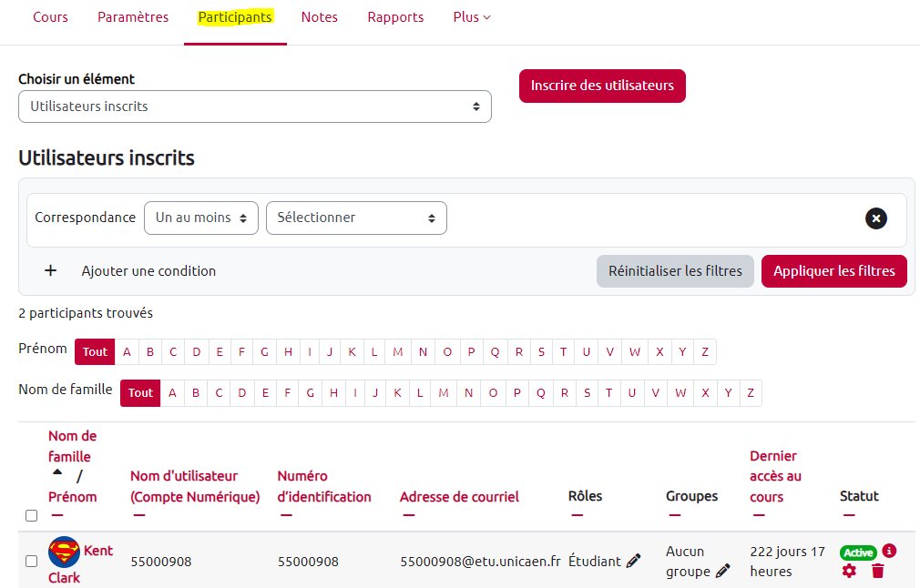
Task: Click Inscrire des utilisateurs button
Action: 602,86
